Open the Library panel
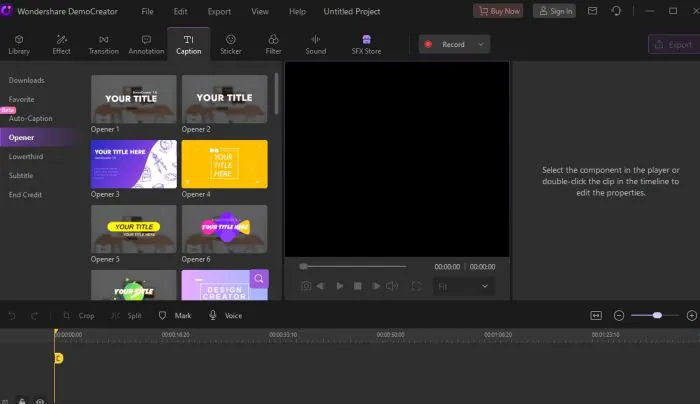The image size is (700, 404). tap(19, 45)
